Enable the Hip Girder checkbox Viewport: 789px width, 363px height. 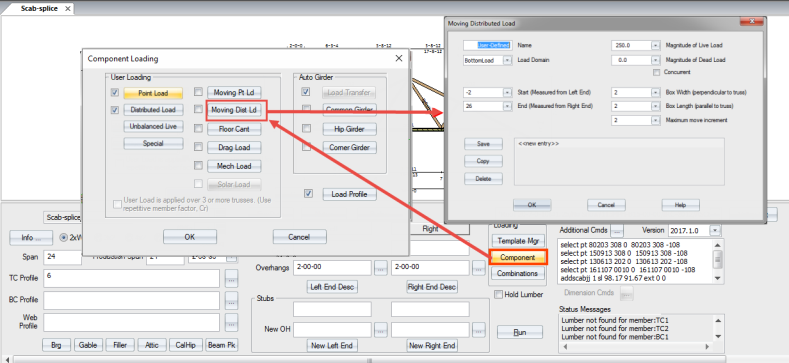pyautogui.click(x=306, y=129)
